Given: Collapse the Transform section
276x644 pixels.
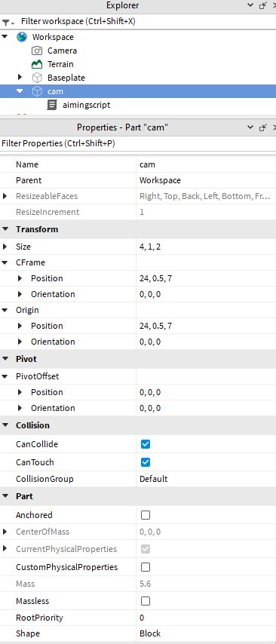Looking at the screenshot, I should click(x=5, y=229).
